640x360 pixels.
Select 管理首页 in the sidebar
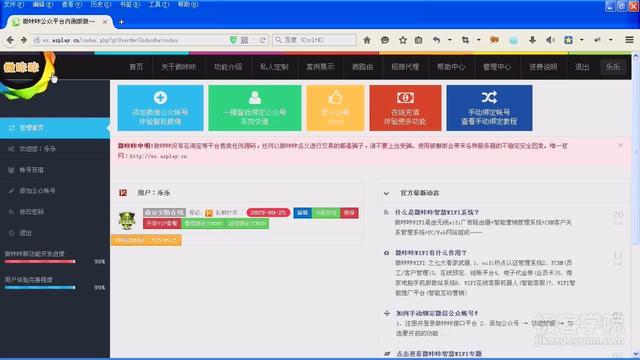tap(55, 128)
